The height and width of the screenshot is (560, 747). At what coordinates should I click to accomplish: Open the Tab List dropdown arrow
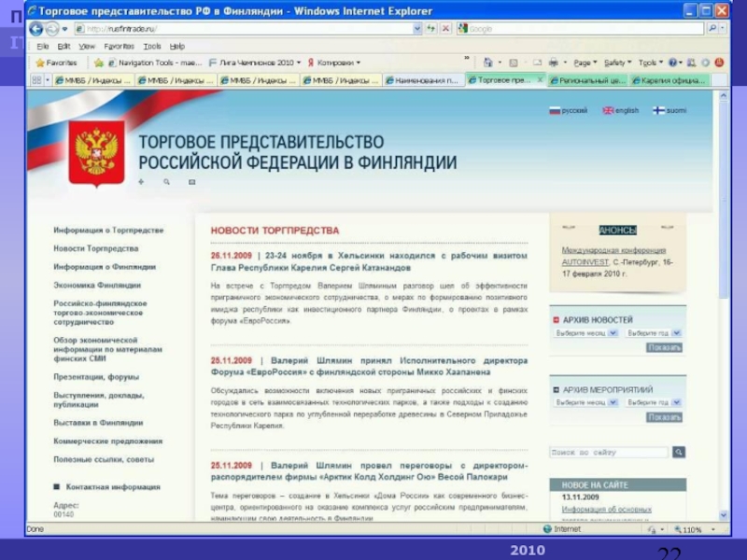pos(48,80)
